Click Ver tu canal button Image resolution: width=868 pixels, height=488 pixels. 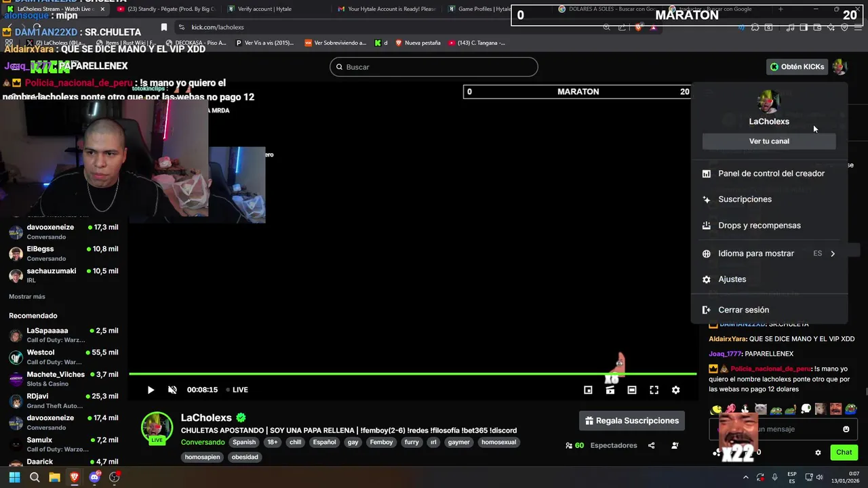pos(769,141)
